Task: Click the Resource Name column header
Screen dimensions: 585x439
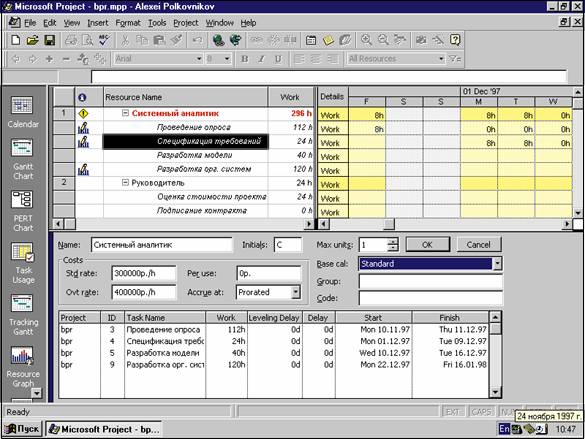Action: [x=185, y=97]
